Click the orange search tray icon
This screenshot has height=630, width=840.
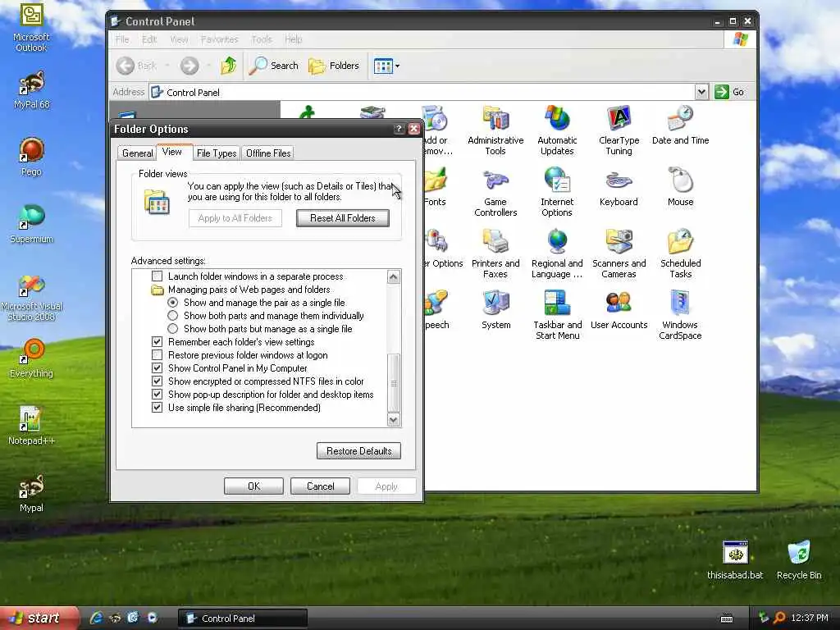(x=780, y=618)
